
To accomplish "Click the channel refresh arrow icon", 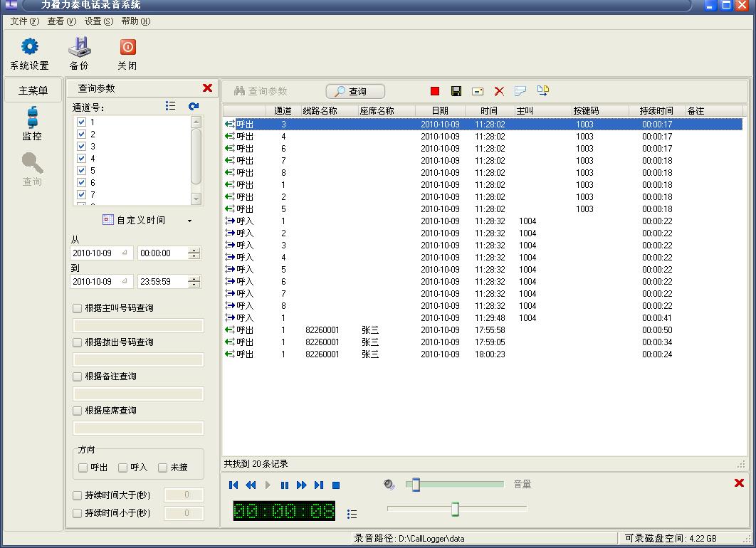I will (194, 106).
